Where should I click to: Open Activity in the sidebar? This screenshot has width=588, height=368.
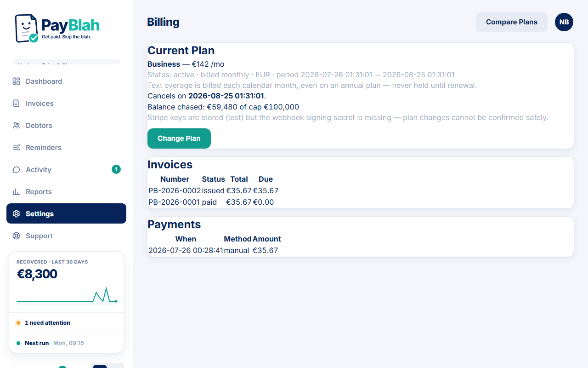click(66, 170)
